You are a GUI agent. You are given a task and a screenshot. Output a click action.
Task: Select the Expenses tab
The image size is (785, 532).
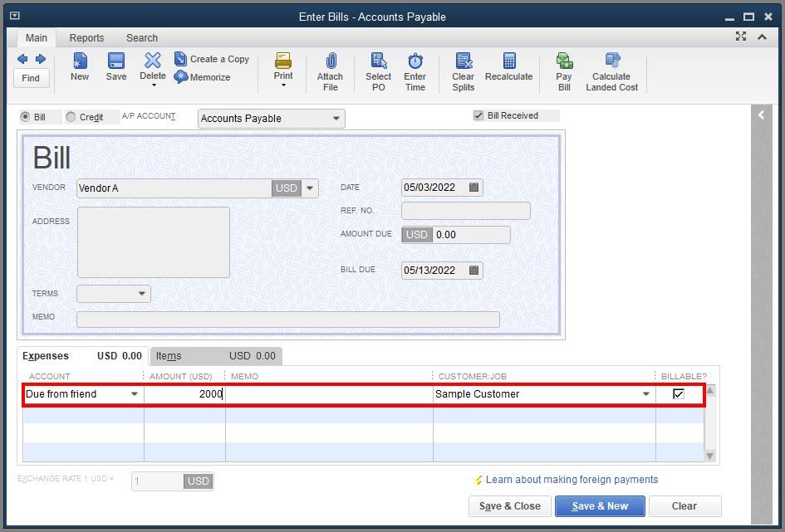82,356
